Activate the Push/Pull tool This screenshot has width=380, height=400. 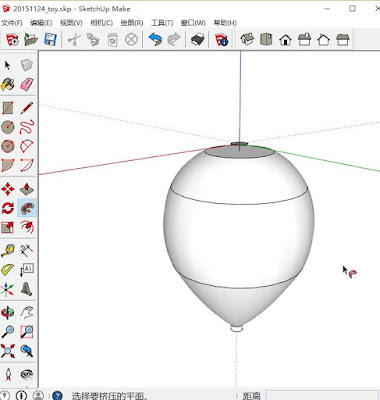coord(27,189)
